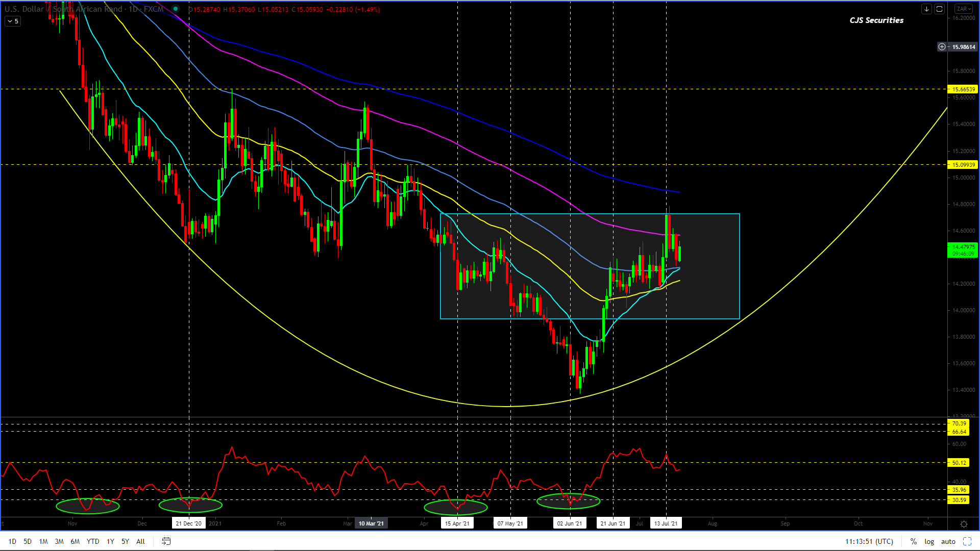Screen dimensions: 980x551
Task: Select the 1D time range
Action: 12,541
